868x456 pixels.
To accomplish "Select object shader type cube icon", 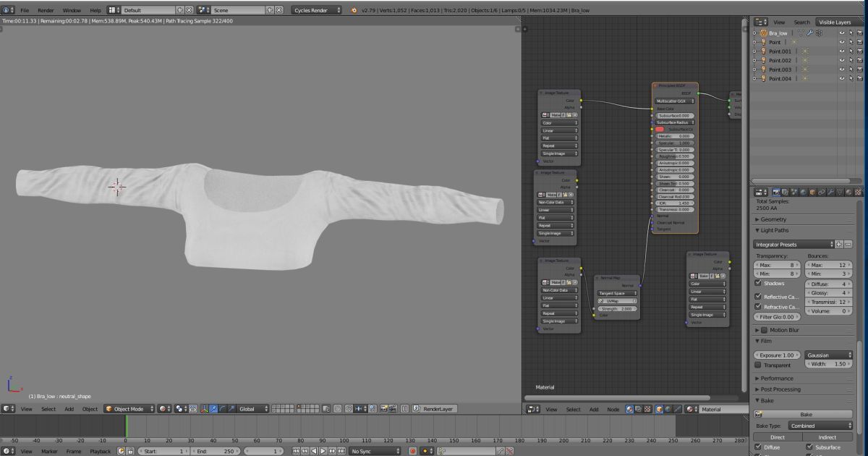I will click(660, 409).
